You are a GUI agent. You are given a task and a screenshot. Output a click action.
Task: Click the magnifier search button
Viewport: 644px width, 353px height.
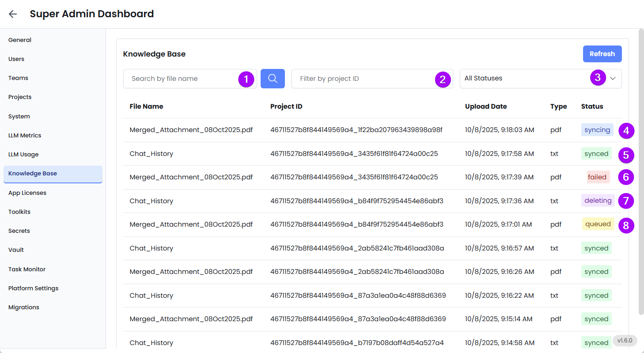coord(273,79)
